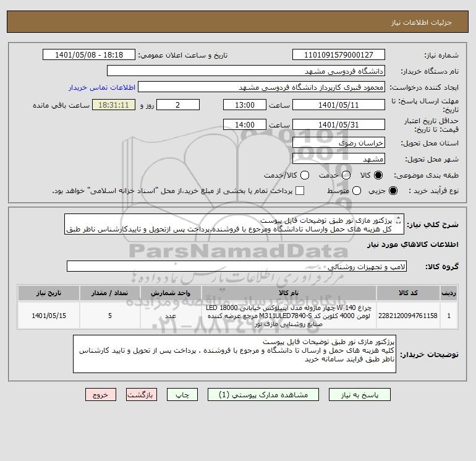476x461 pixels.
Task: Click the public announcement date field 1401/05/08
Action: coord(89,55)
